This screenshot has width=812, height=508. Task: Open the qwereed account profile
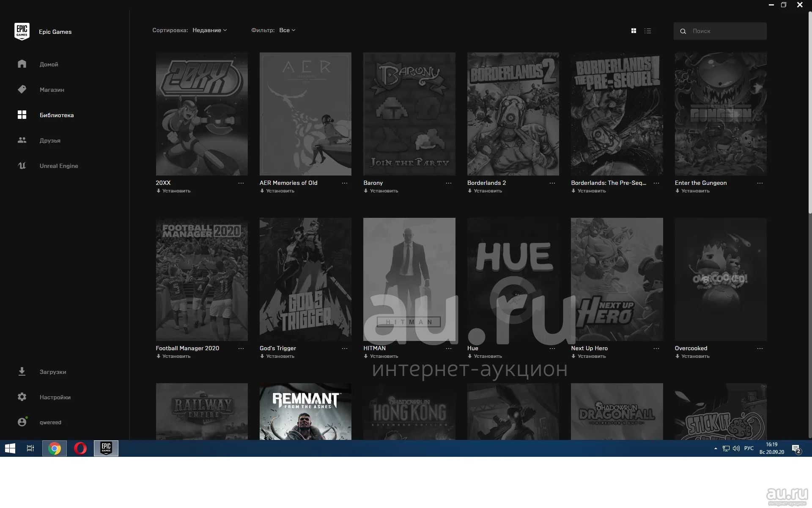(x=50, y=422)
